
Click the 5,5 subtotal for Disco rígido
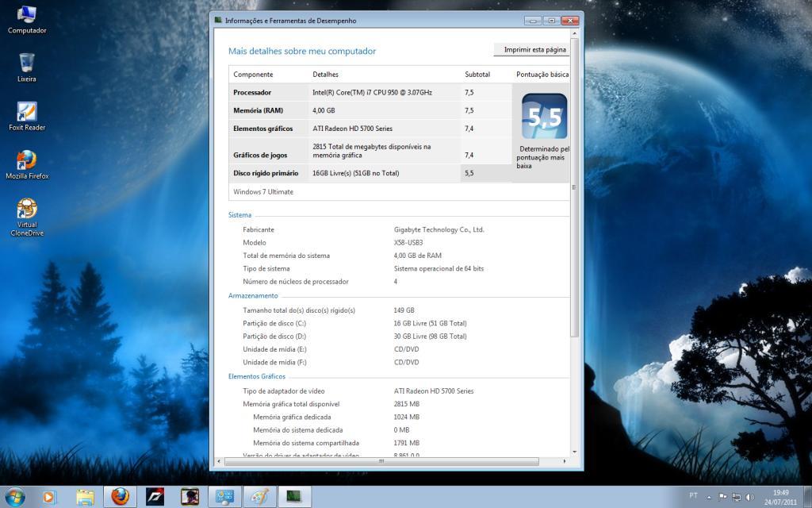pyautogui.click(x=469, y=174)
